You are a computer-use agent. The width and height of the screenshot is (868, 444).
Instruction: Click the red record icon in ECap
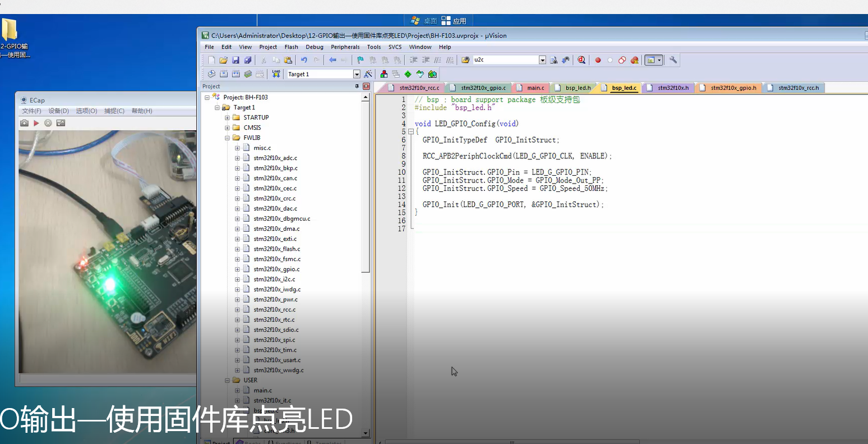pos(35,122)
